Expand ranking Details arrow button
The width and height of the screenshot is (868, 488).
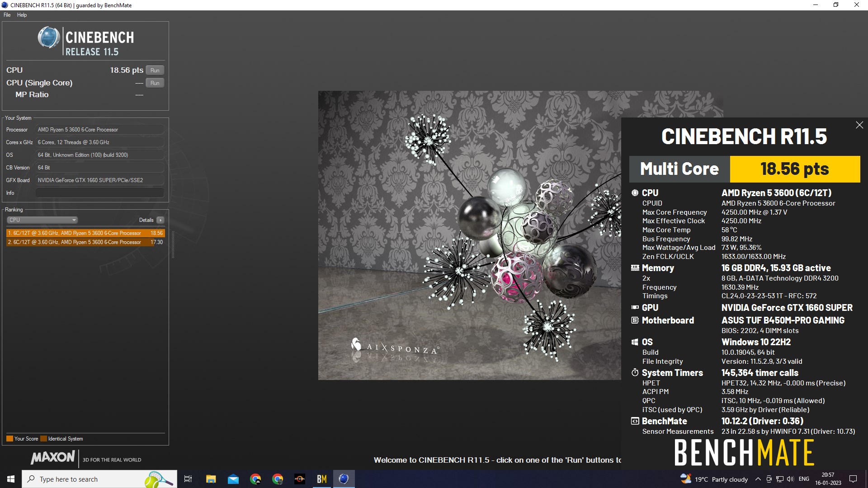[x=160, y=220]
